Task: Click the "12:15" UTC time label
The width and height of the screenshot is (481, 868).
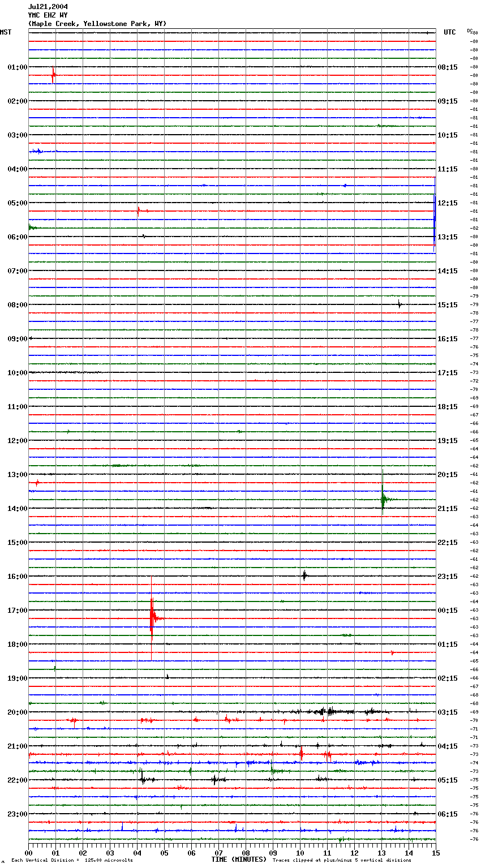Action: coord(448,203)
